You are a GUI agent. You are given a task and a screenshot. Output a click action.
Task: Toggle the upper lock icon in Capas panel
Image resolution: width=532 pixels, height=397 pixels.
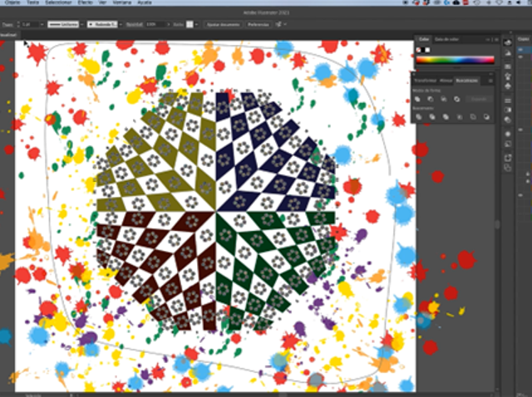click(528, 174)
